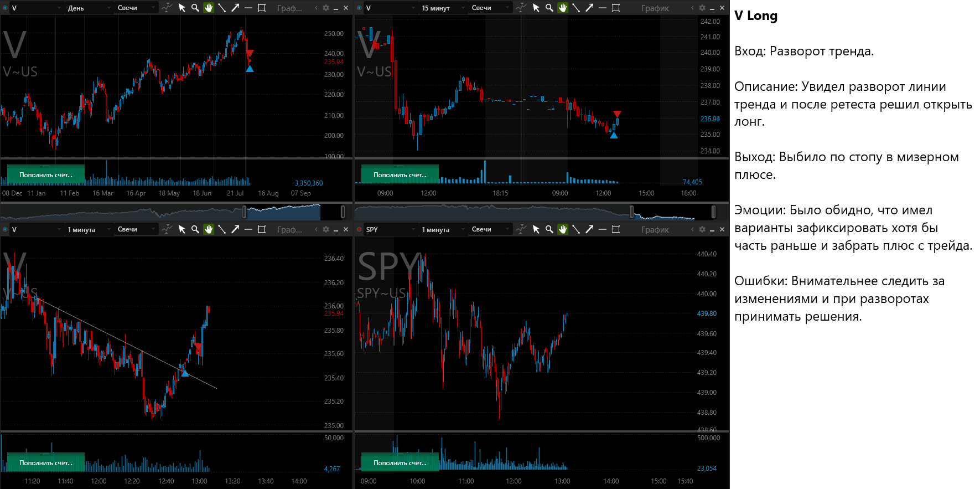Open gear settings of the V 15-minute chart
Screen dimensions: 980x489
(702, 8)
